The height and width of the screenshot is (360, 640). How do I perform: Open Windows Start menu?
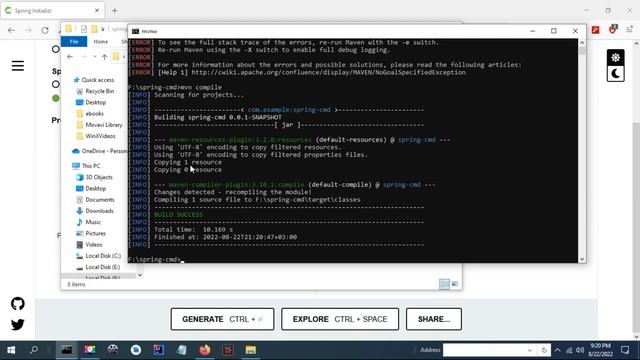point(11,350)
